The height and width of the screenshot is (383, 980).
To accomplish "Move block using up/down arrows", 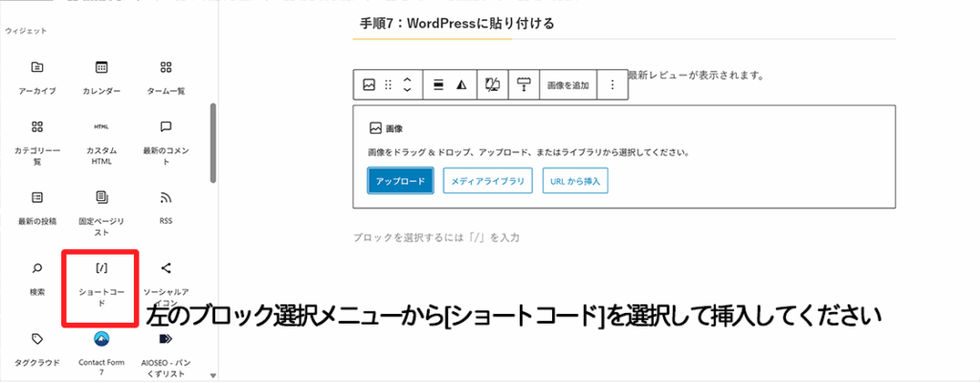I will [407, 85].
